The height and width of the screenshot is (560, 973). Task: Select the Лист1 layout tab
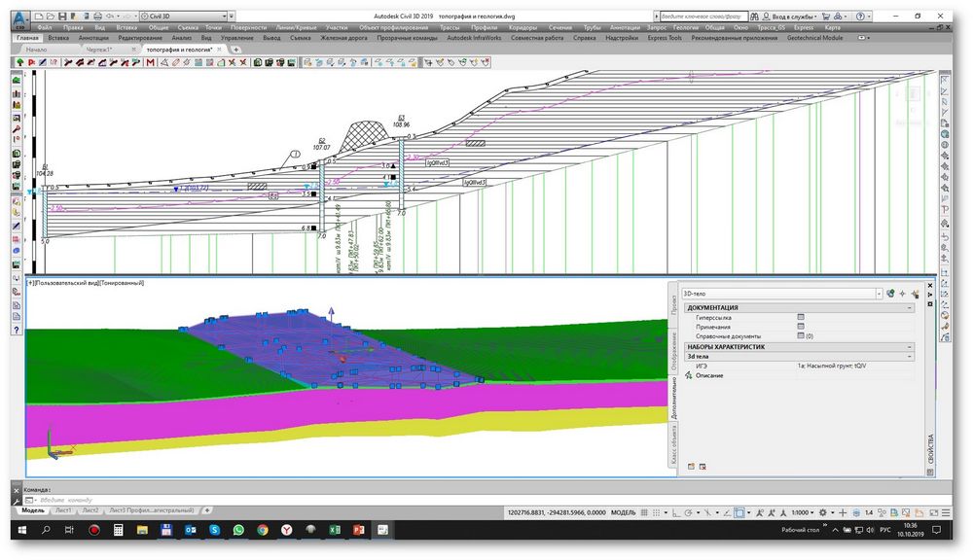pyautogui.click(x=62, y=510)
